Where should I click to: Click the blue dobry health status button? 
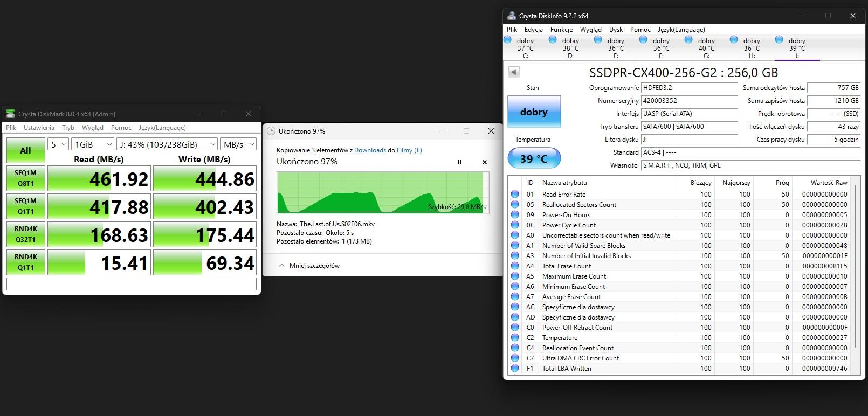pos(534,112)
